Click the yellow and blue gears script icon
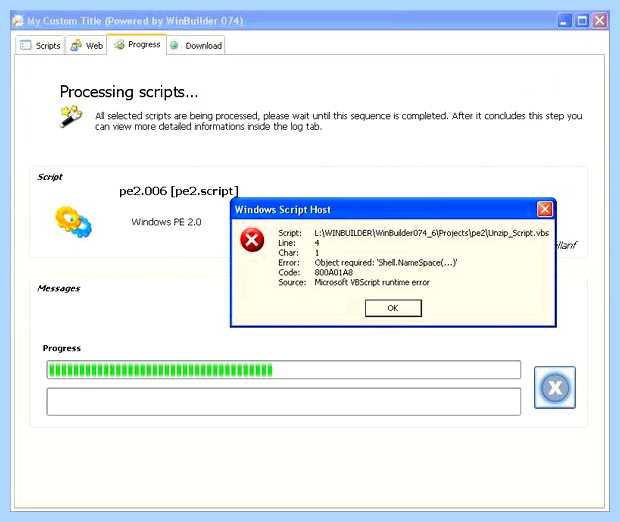Image resolution: width=620 pixels, height=522 pixels. click(x=73, y=221)
